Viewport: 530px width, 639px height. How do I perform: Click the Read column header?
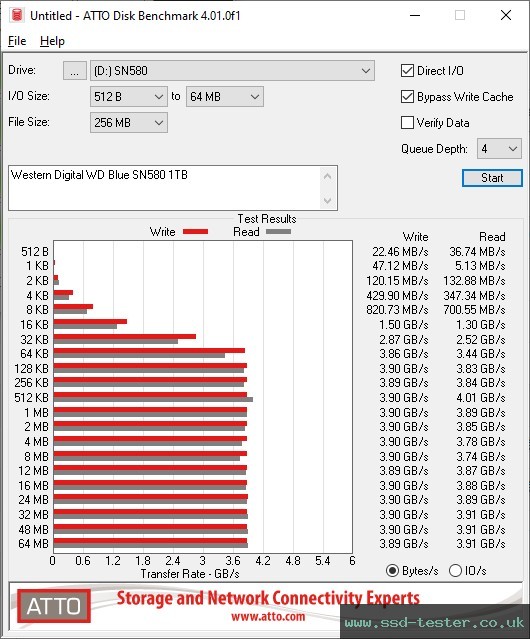(492, 237)
